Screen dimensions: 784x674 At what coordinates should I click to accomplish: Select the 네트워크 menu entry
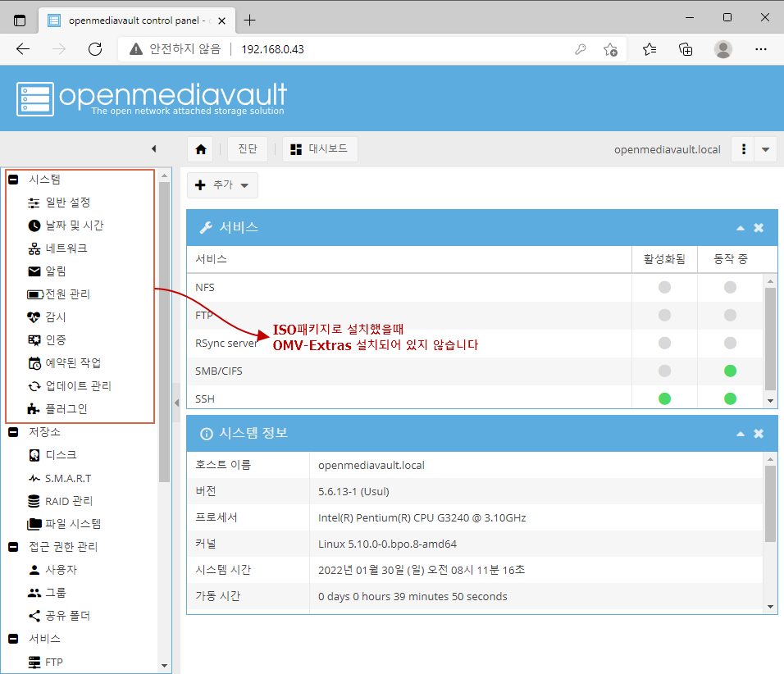click(57, 248)
